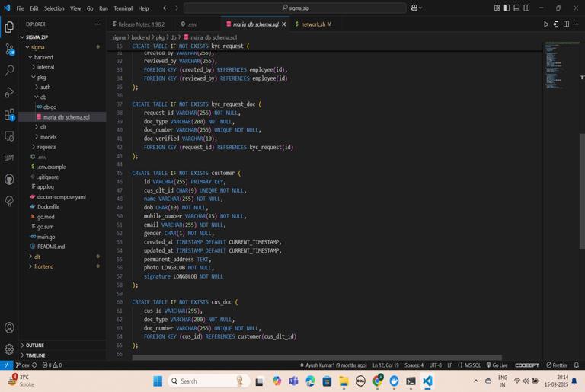The width and height of the screenshot is (585, 392).
Task: Open the Source Control view
Action: pyautogui.click(x=9, y=49)
